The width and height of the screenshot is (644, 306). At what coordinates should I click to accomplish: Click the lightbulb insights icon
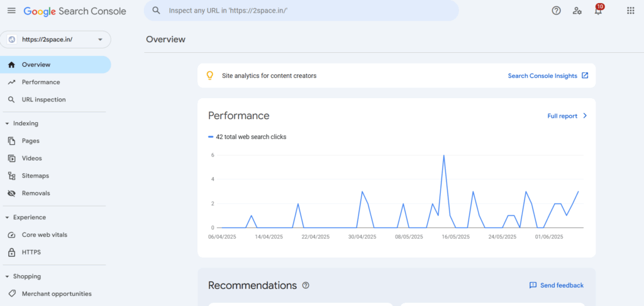(x=210, y=76)
